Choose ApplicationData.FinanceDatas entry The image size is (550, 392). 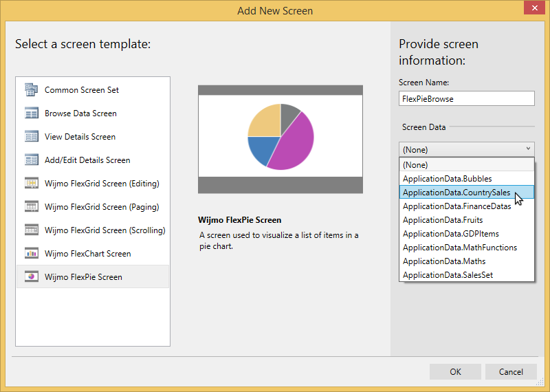(x=456, y=206)
